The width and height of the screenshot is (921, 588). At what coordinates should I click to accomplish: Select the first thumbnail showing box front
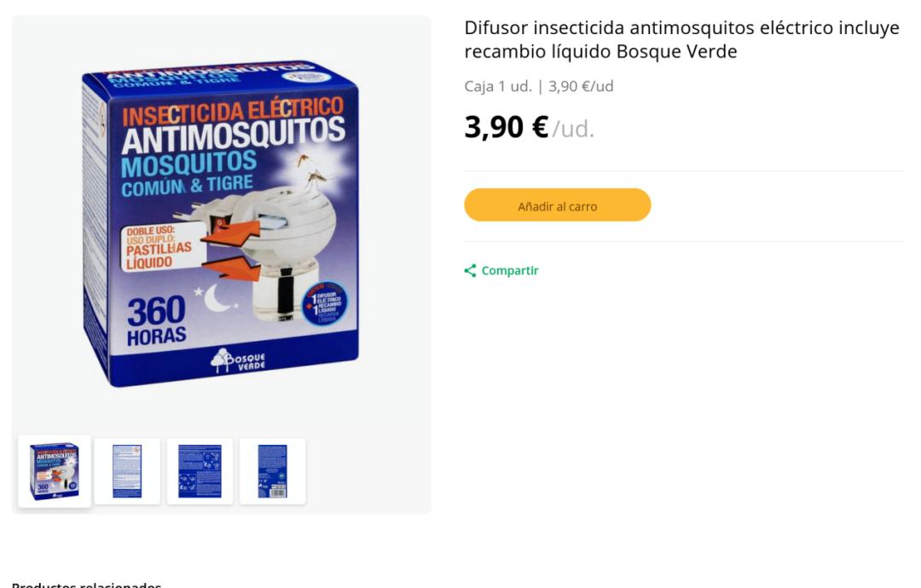pyautogui.click(x=55, y=471)
